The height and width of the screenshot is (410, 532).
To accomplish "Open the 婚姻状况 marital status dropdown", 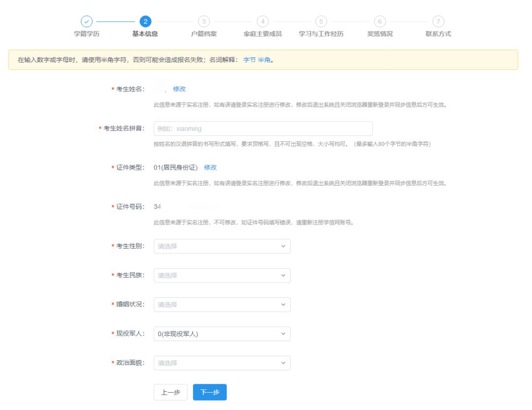I will click(222, 305).
